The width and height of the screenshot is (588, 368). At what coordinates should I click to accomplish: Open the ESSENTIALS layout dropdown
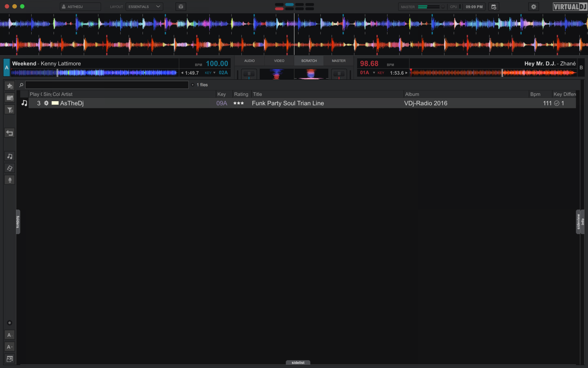[144, 7]
